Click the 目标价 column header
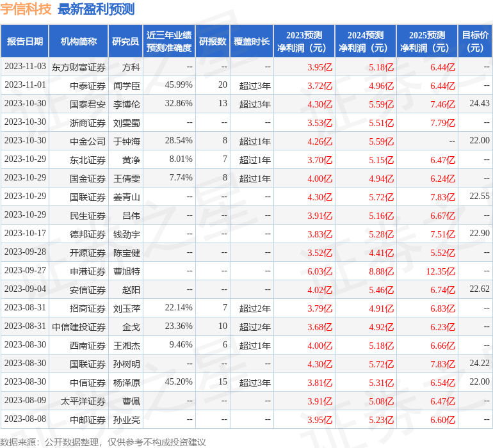 (475, 41)
